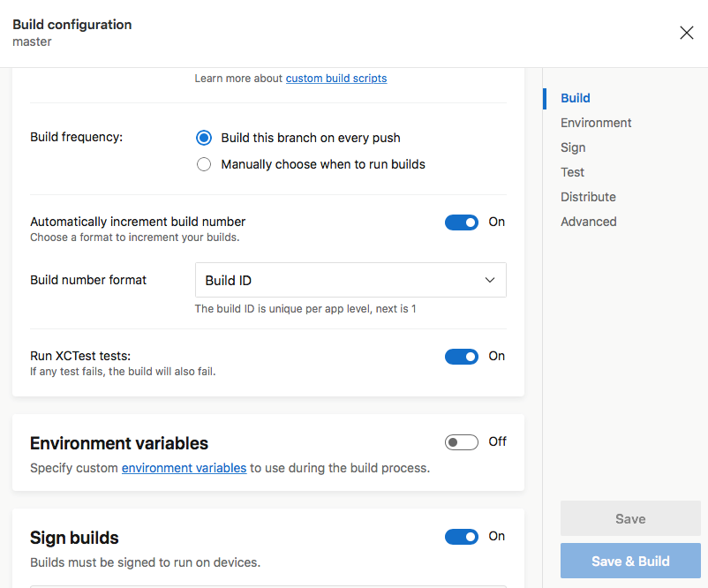Follow the environment variables link

(184, 468)
